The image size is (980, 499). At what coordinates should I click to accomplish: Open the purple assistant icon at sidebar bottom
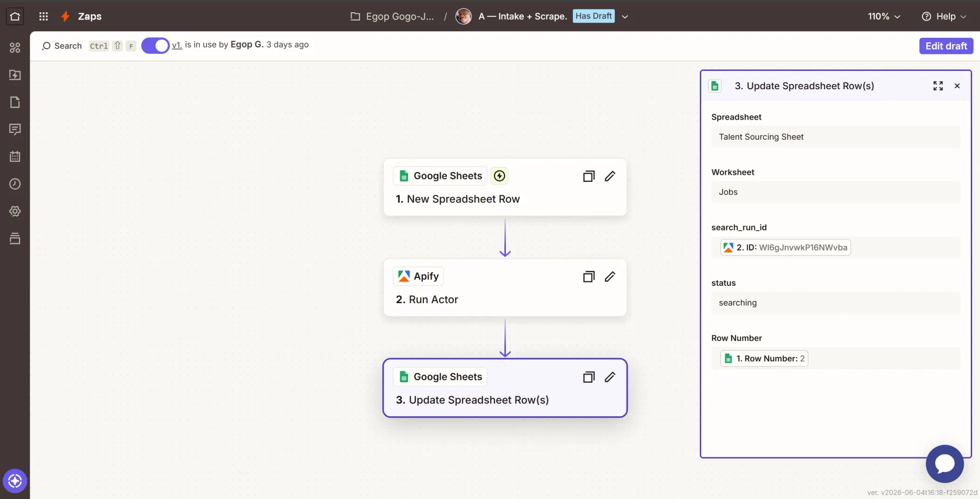point(15,481)
